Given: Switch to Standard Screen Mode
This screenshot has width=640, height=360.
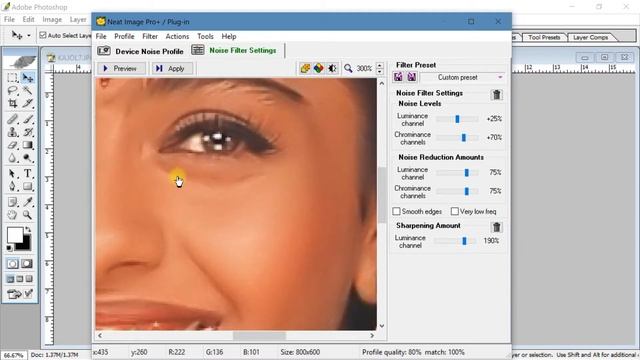Looking at the screenshot, I should pos(11,279).
